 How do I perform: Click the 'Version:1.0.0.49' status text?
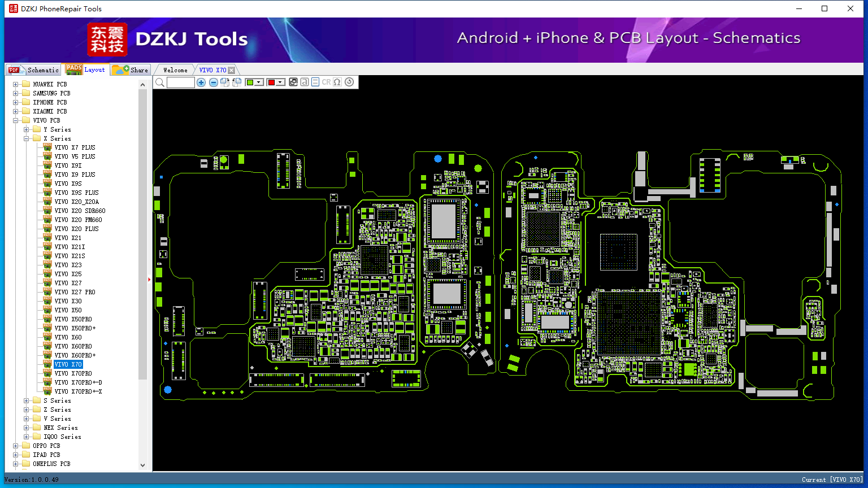click(x=32, y=480)
